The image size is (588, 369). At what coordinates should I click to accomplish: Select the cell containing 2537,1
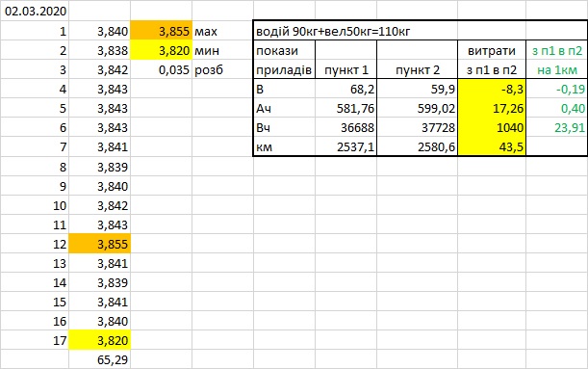click(x=346, y=146)
